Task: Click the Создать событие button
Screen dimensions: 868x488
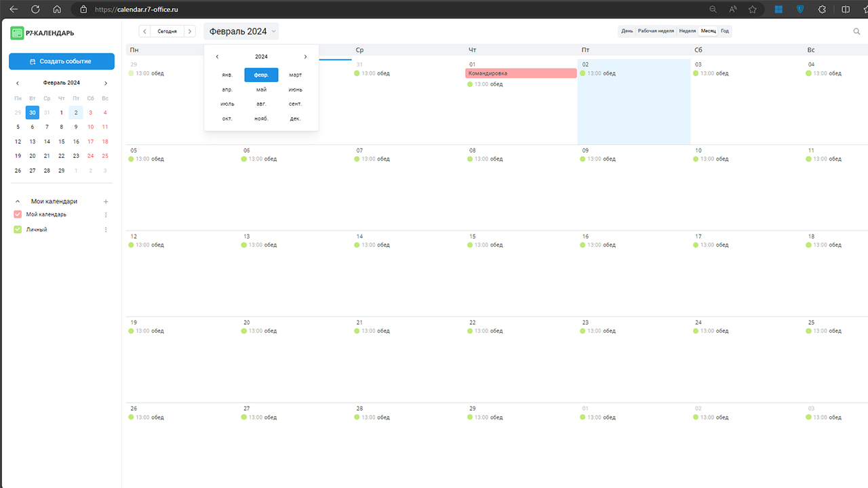Action: click(x=62, y=62)
